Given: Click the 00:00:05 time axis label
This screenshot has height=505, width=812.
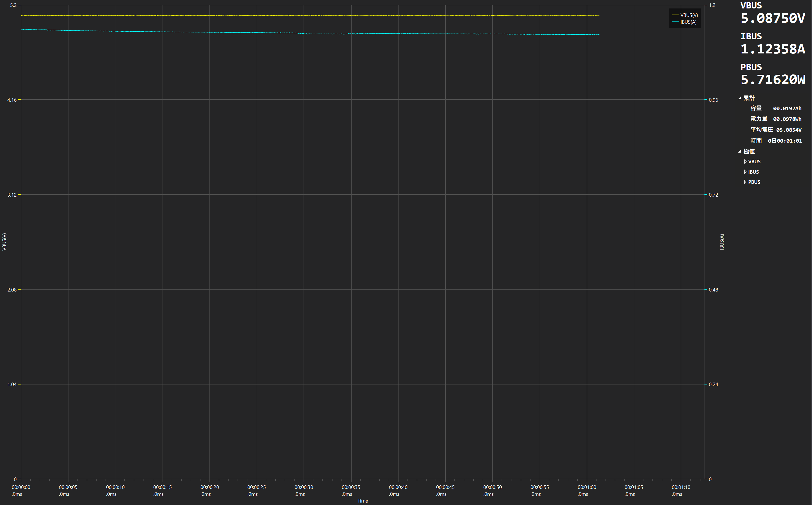Looking at the screenshot, I should [x=68, y=491].
